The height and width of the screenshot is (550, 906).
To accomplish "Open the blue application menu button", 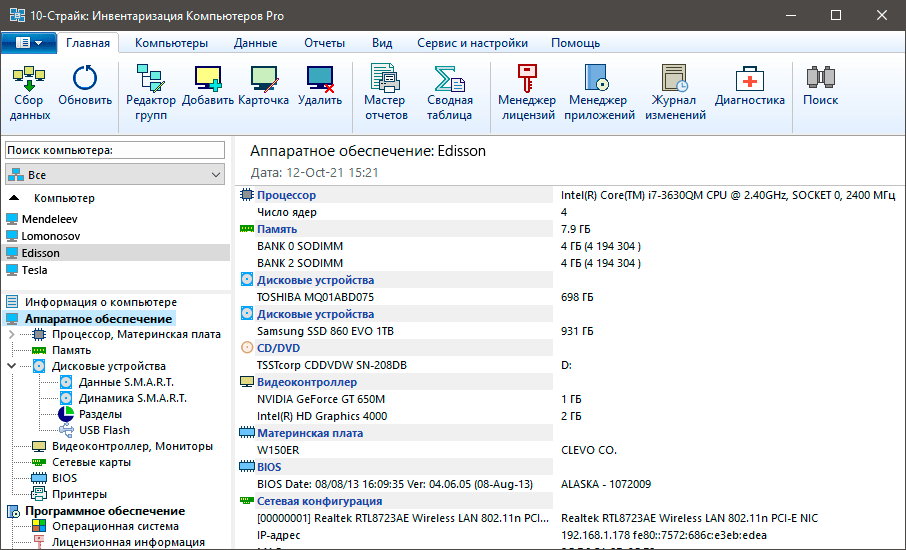I will 28,43.
